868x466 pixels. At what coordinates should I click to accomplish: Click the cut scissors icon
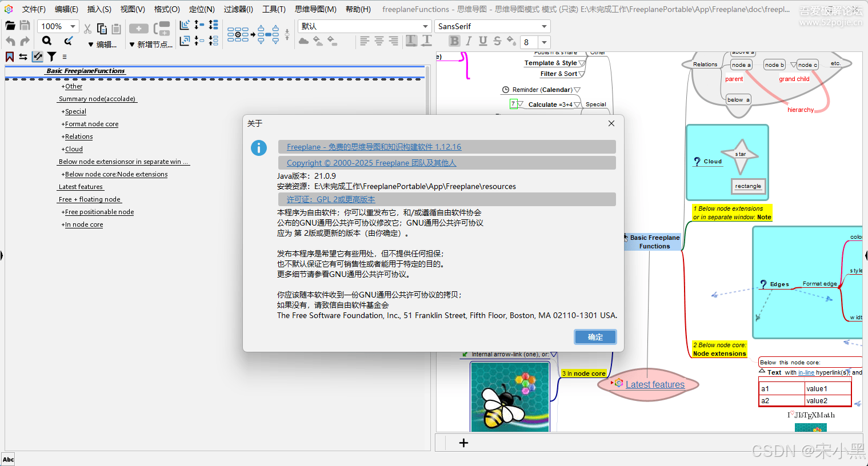tap(87, 29)
